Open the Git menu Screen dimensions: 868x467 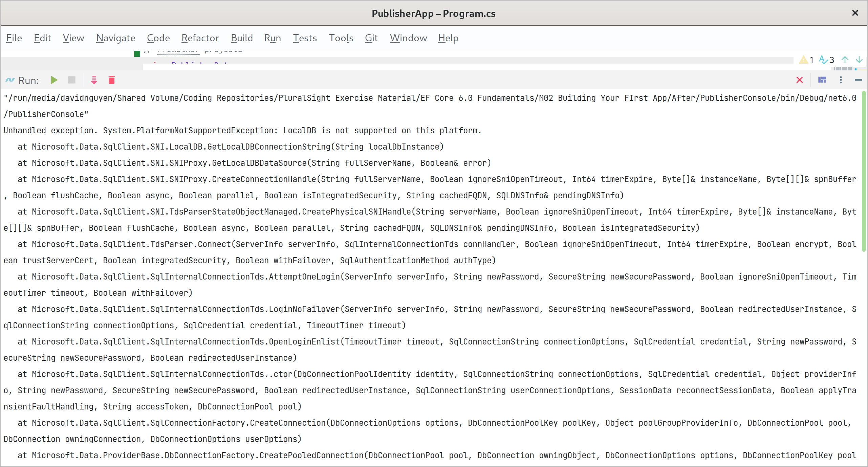pos(371,38)
